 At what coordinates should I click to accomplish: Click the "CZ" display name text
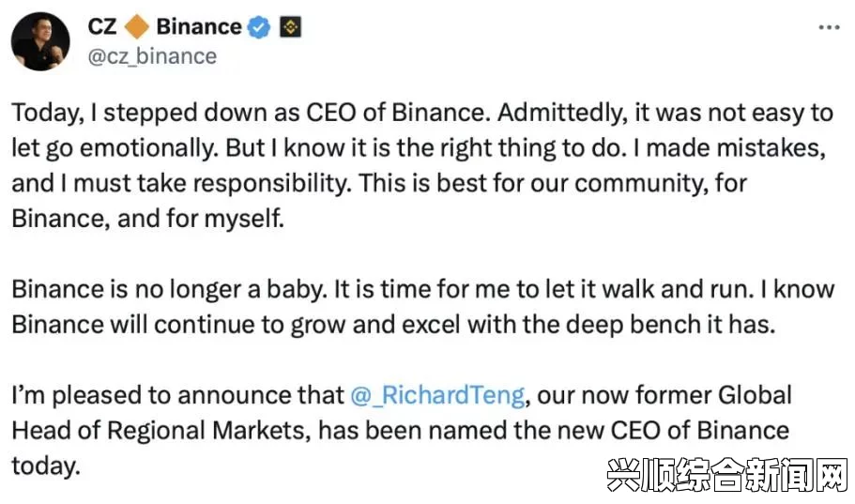[x=102, y=26]
